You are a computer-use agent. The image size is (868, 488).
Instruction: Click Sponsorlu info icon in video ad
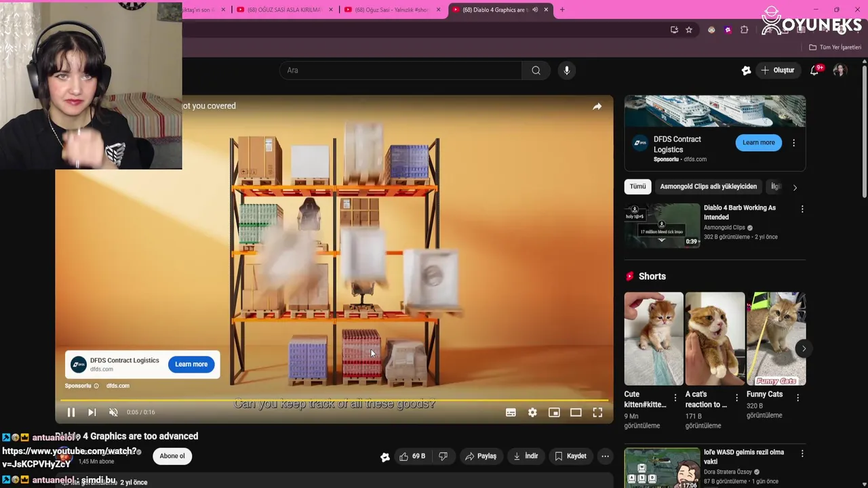click(96, 386)
